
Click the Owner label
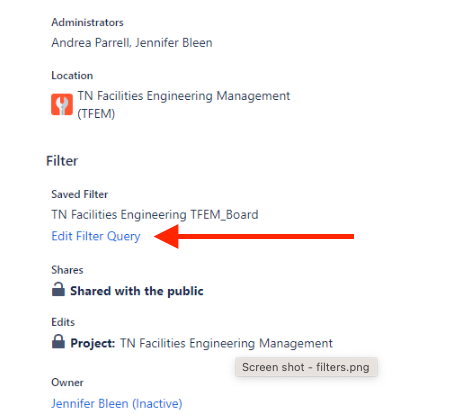[67, 382]
